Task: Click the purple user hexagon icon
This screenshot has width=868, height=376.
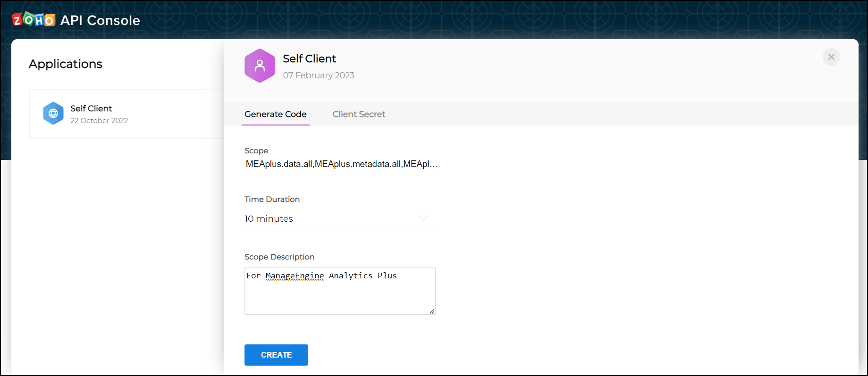Action: [x=260, y=66]
